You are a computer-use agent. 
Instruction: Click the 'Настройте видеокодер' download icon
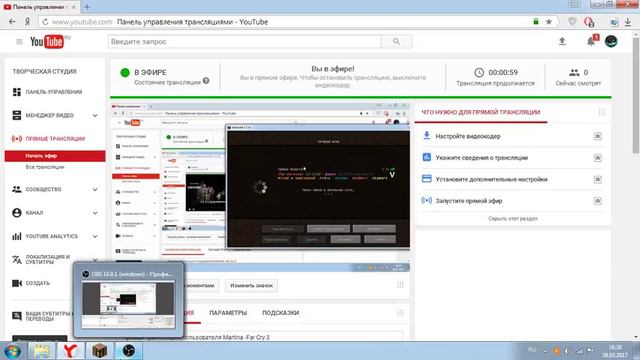[427, 136]
